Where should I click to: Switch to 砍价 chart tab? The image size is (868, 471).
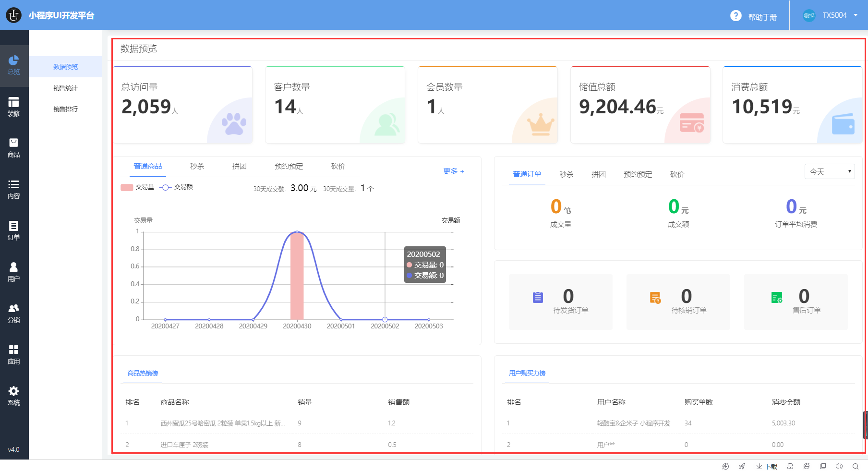[x=338, y=166]
